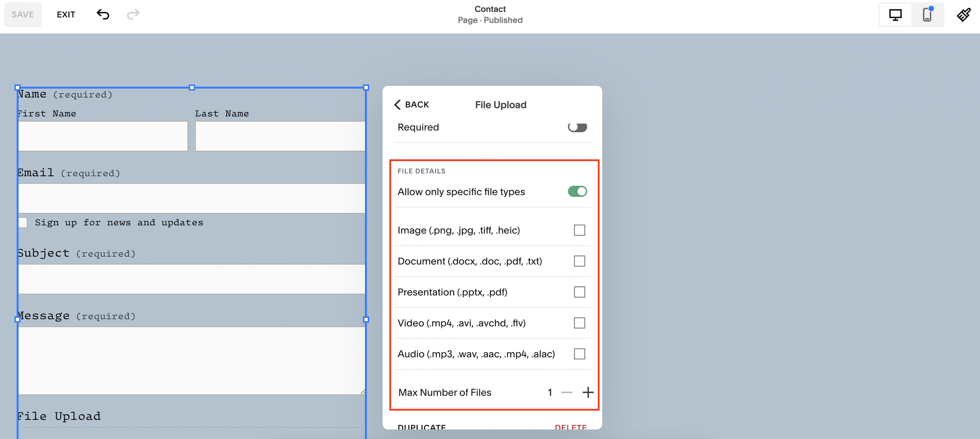Increase max number of files with plus

(588, 392)
